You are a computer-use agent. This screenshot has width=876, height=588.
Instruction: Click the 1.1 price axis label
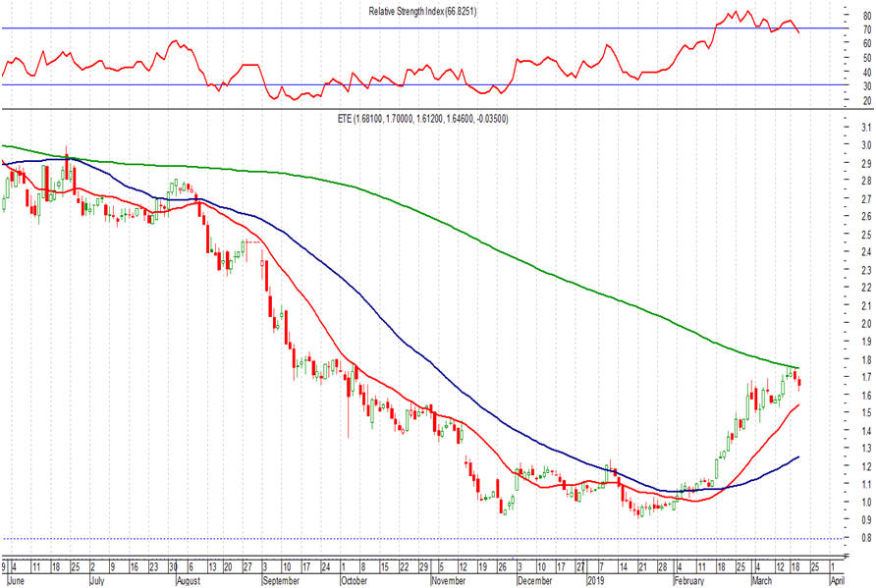866,484
